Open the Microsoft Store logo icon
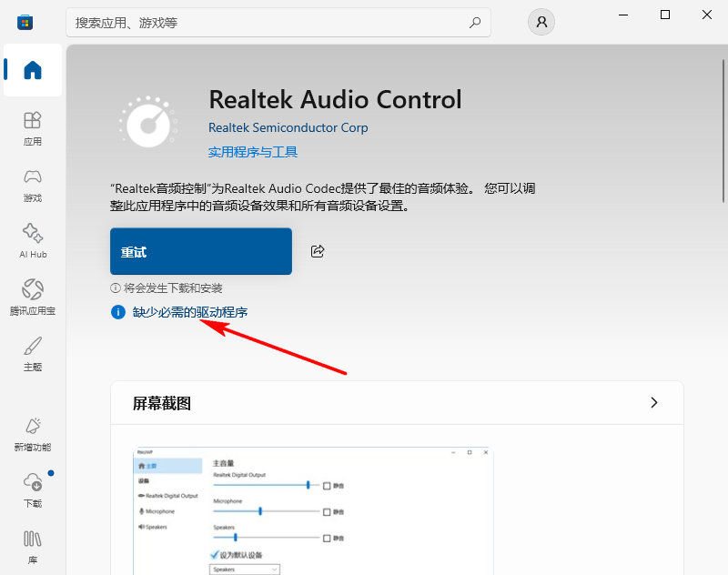Image resolution: width=728 pixels, height=575 pixels. click(x=25, y=22)
